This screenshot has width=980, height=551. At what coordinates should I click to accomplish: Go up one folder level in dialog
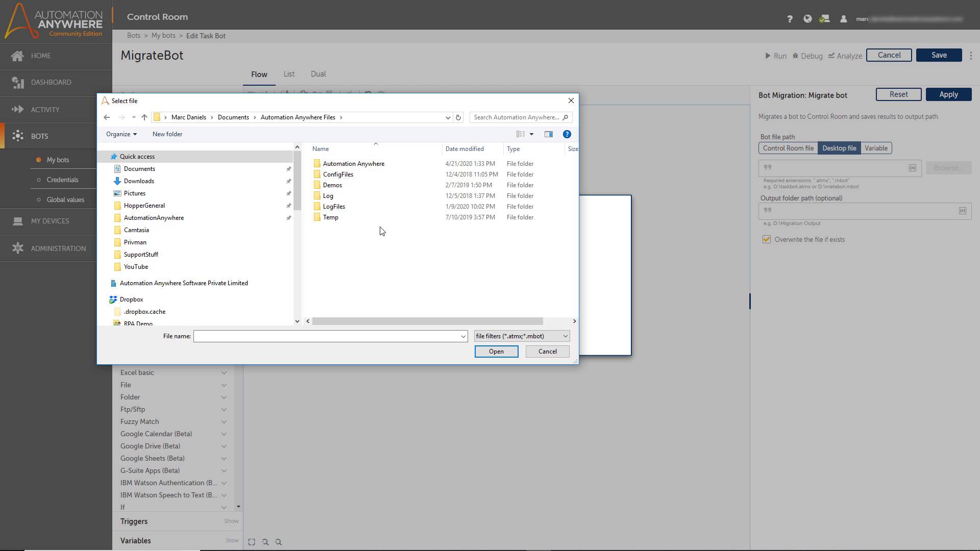point(144,117)
